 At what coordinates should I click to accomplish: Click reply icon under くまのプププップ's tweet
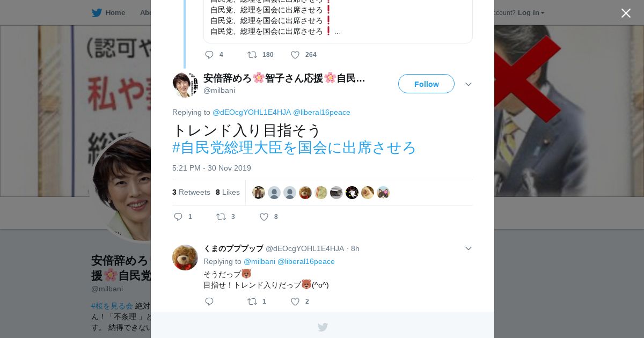209,302
